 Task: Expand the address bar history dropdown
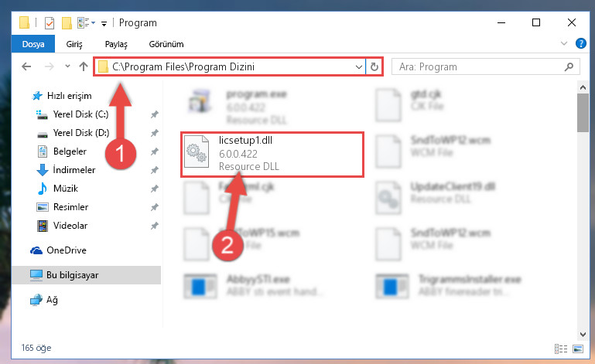click(x=358, y=67)
